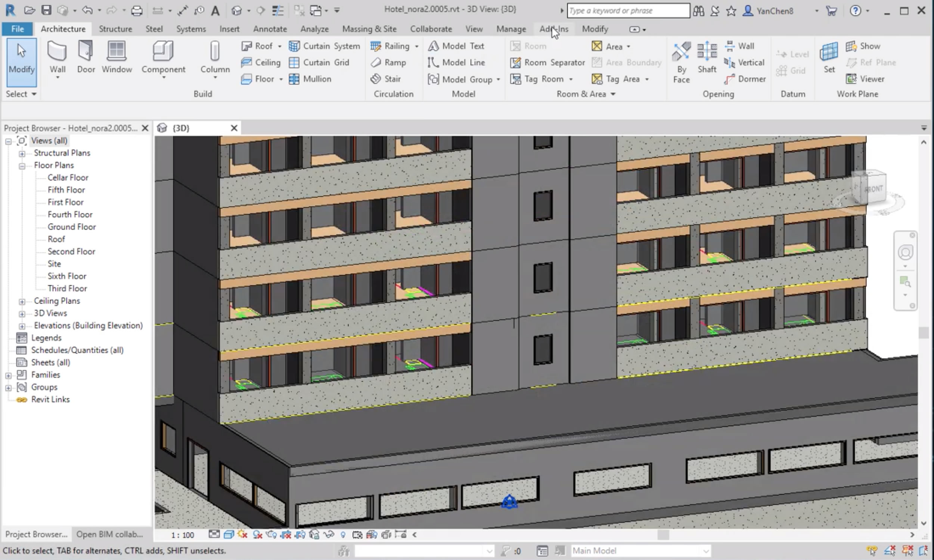
Task: Create a Ramp
Action: [388, 62]
